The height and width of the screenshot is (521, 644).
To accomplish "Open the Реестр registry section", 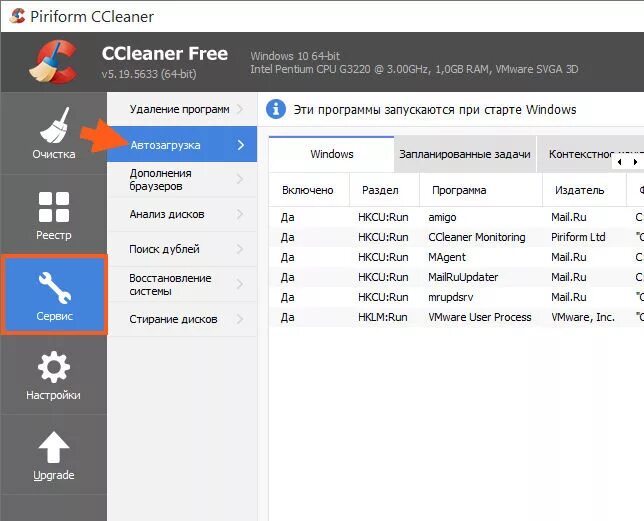I will (x=53, y=214).
